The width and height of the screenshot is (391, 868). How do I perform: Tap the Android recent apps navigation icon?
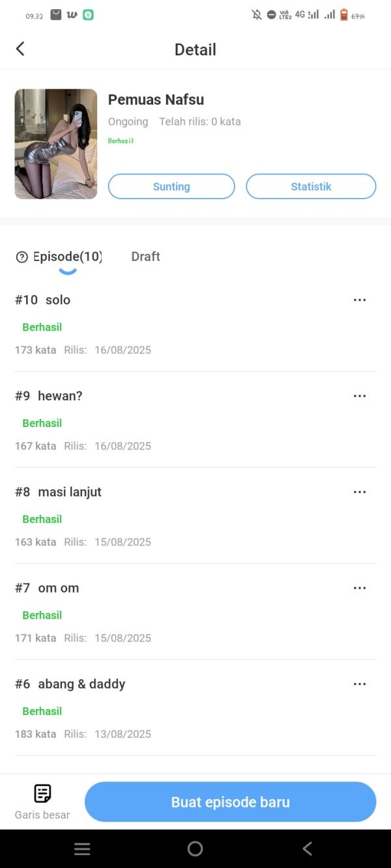(x=82, y=848)
